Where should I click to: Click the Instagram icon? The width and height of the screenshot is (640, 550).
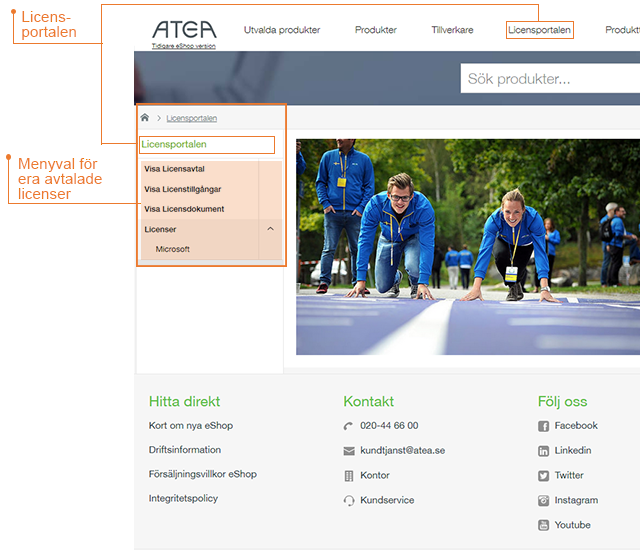click(x=544, y=501)
